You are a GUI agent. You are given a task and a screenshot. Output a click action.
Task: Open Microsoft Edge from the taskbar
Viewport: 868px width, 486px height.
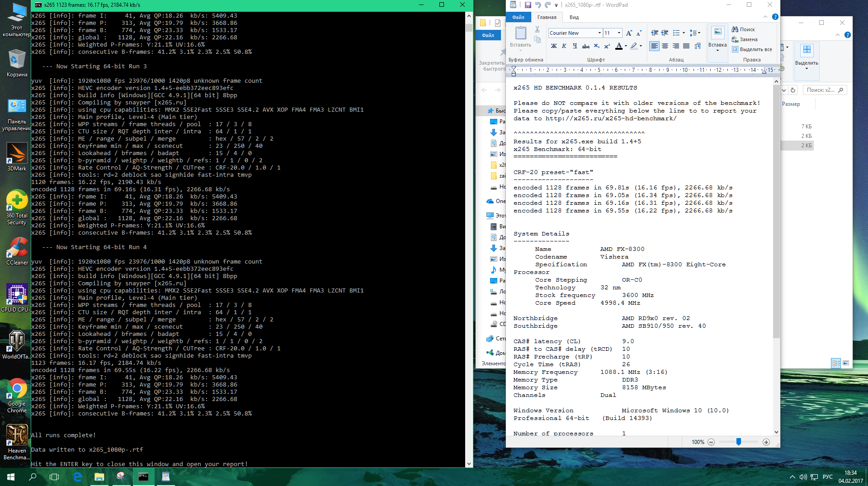(x=77, y=477)
